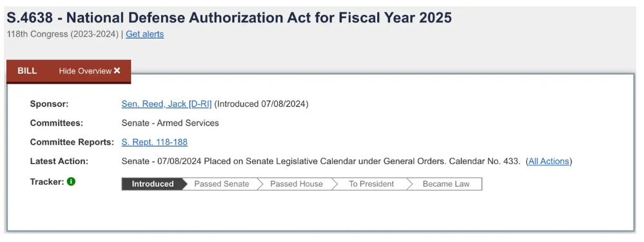This screenshot has width=644, height=242.
Task: Click the Committee Reports label
Action: pyautogui.click(x=72, y=142)
